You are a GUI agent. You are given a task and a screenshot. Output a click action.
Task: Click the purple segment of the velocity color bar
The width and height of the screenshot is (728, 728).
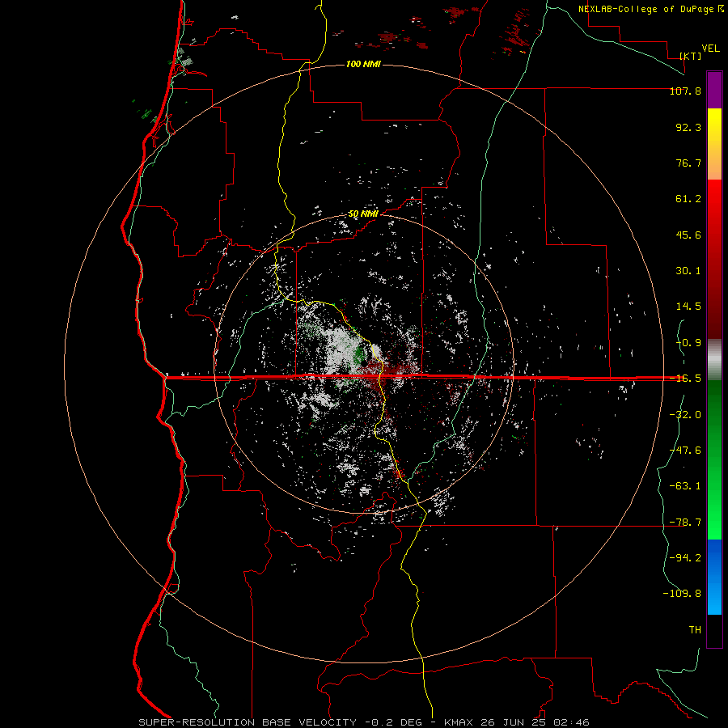click(714, 90)
